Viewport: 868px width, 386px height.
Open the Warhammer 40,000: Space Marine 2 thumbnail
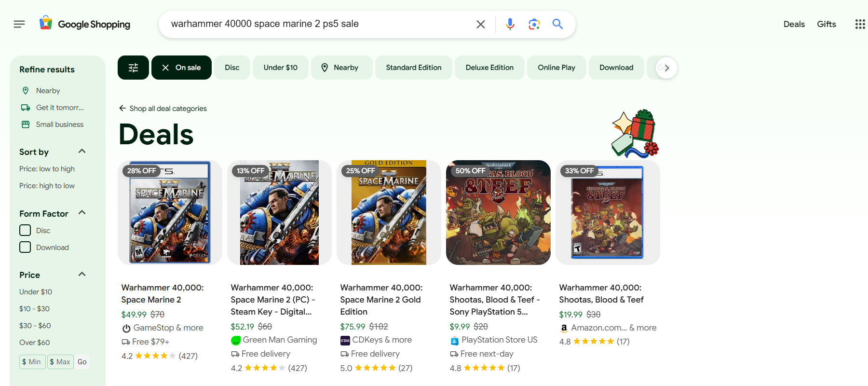click(169, 212)
